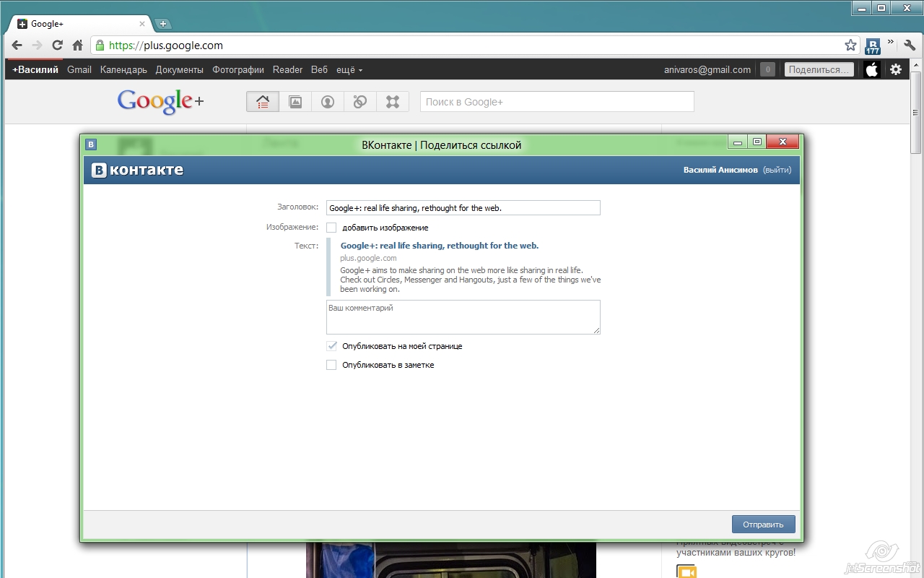Go to the browser home page
924x578 pixels.
(x=77, y=45)
